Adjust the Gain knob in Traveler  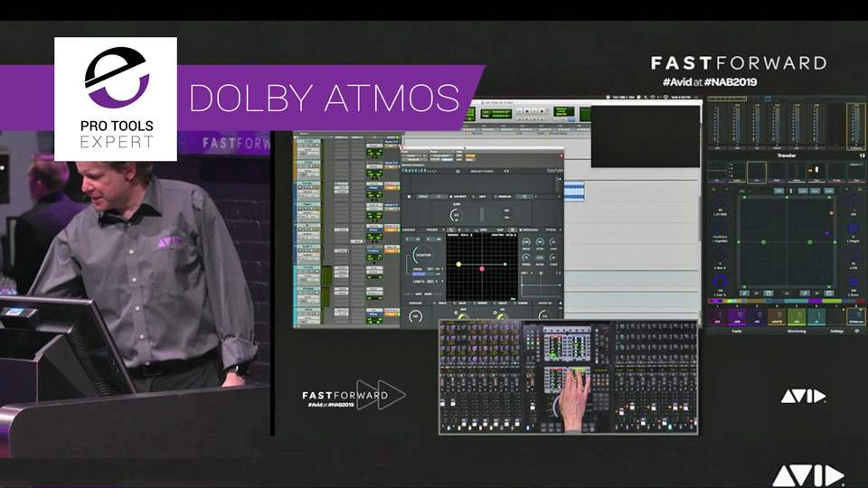tap(456, 215)
